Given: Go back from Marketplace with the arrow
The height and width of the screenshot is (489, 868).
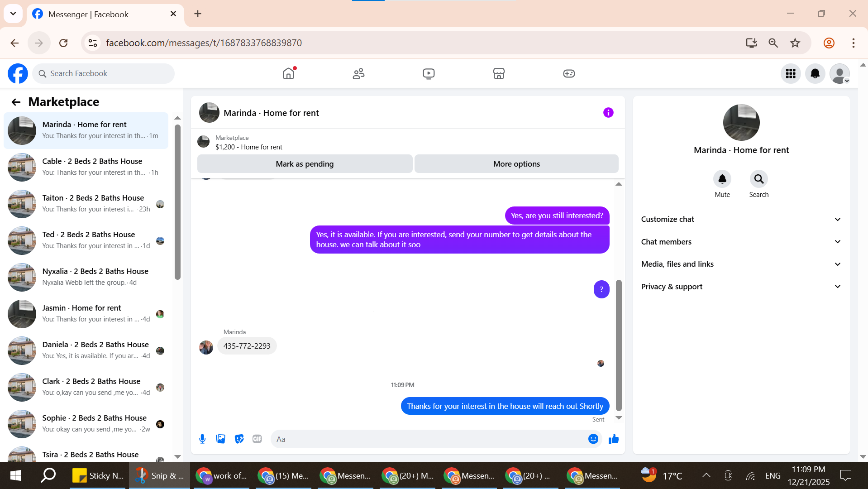Looking at the screenshot, I should [x=16, y=102].
